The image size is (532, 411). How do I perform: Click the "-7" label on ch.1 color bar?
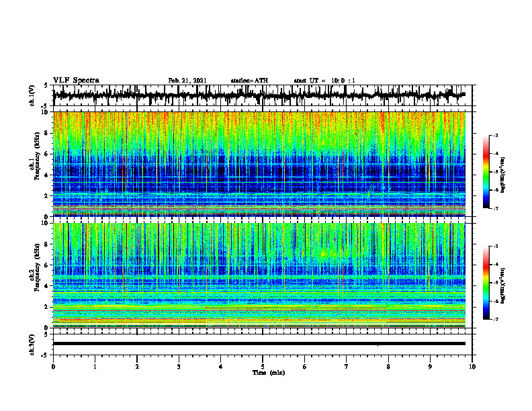(x=495, y=208)
